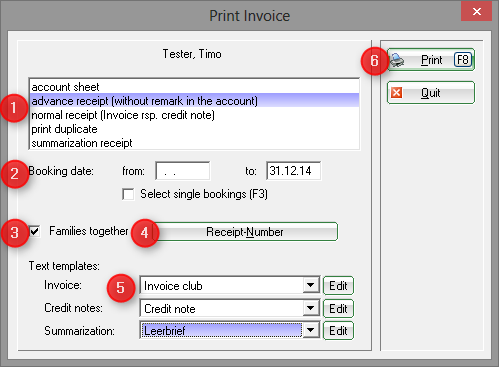Click the F8 shortcut badge on Print
Screen dimensions: 499x367
click(x=463, y=60)
